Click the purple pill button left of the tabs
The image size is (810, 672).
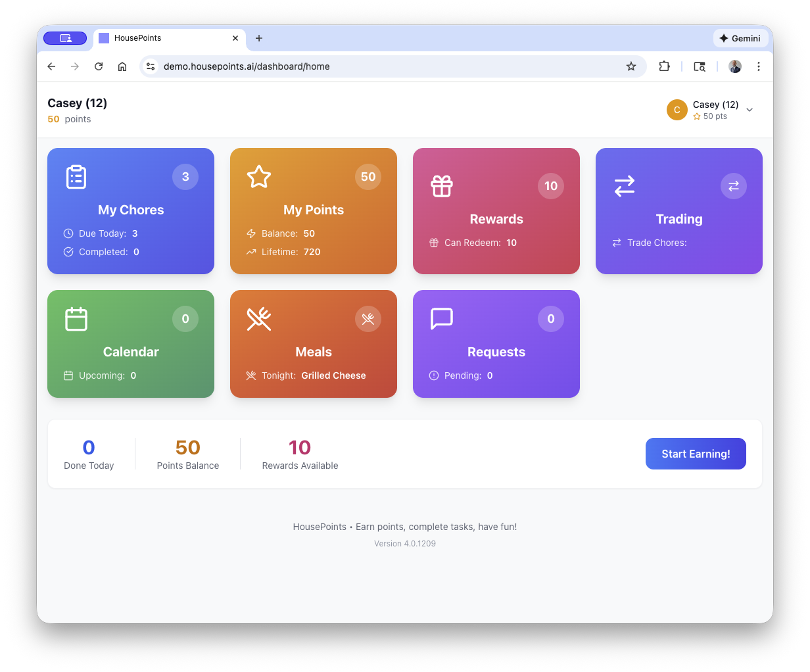pyautogui.click(x=65, y=38)
